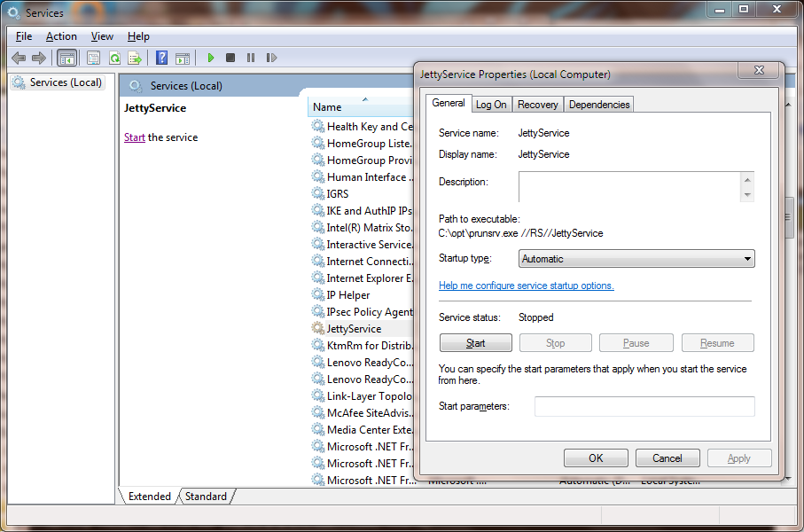
Task: Click the Help me configure service startup link
Action: (x=527, y=286)
